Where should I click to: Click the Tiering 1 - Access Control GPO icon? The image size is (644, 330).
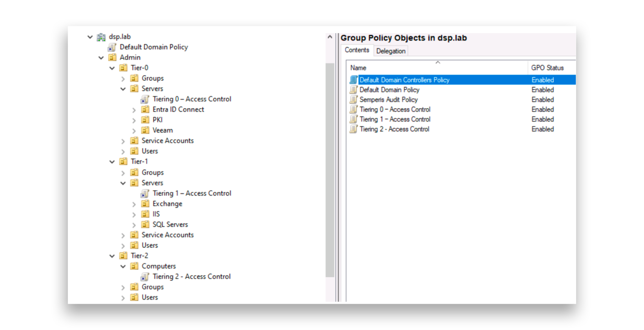coord(353,119)
